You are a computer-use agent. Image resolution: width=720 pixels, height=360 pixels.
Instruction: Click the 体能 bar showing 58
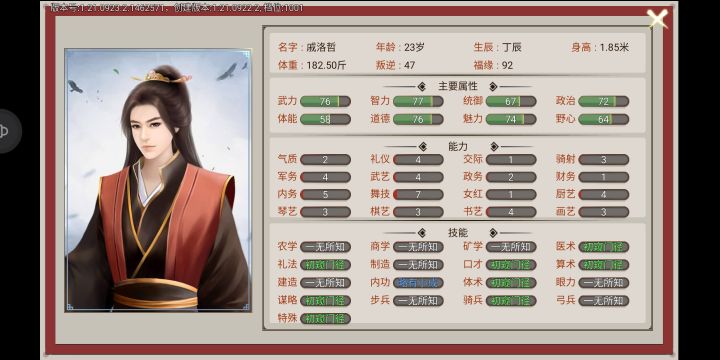point(326,119)
